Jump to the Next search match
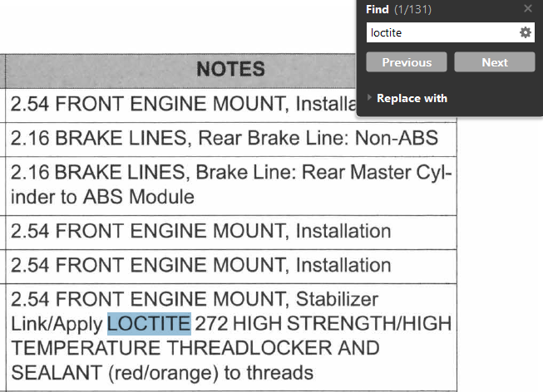The width and height of the screenshot is (543, 392). tap(494, 62)
